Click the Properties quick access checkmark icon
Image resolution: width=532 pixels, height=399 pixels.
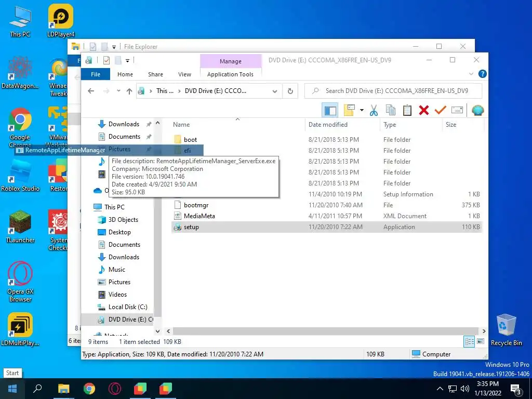click(107, 60)
